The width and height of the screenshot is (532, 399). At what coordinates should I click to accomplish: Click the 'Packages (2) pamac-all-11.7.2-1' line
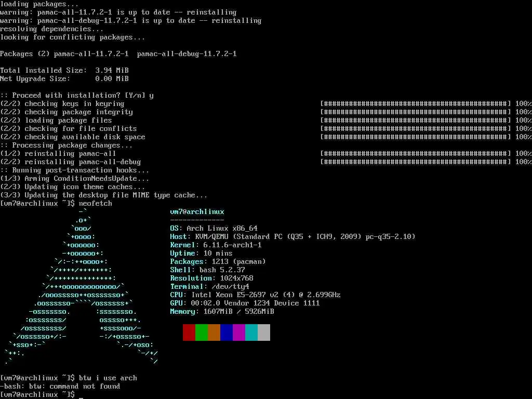tap(118, 54)
